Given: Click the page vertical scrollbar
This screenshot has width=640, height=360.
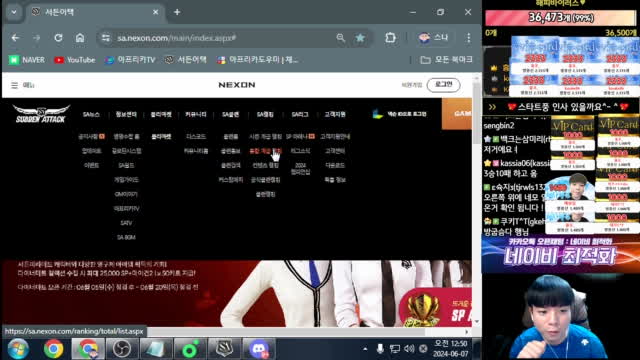Looking at the screenshot, I should click(x=476, y=200).
